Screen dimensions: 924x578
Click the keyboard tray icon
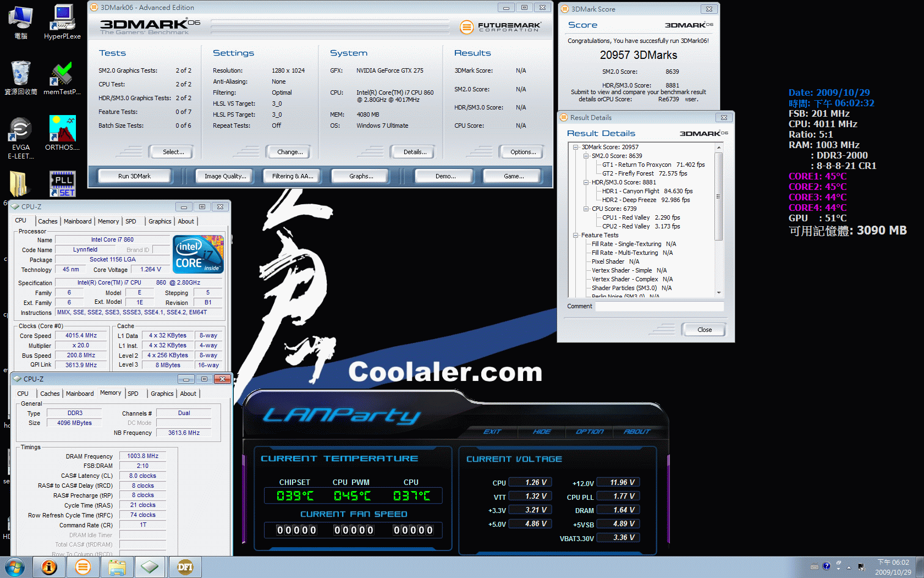[x=815, y=566]
